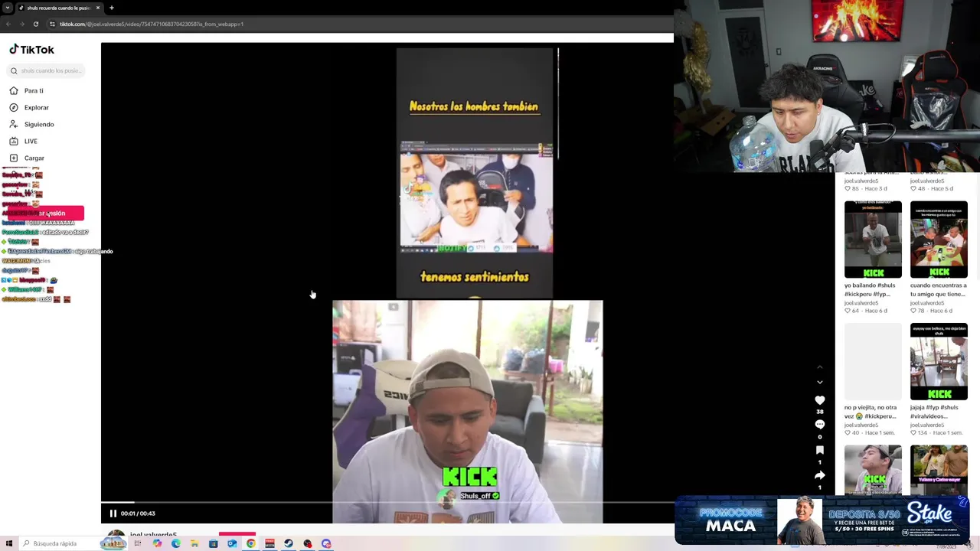Click caption 'no p viejita, no otra vez'
This screenshot has height=551, width=980.
point(871,412)
